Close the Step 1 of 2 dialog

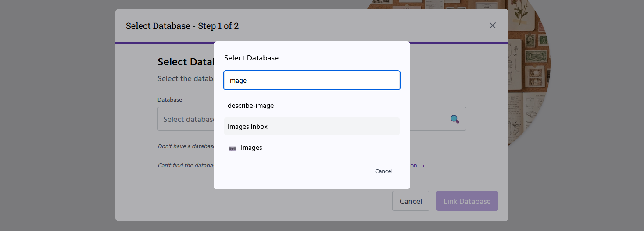[492, 25]
